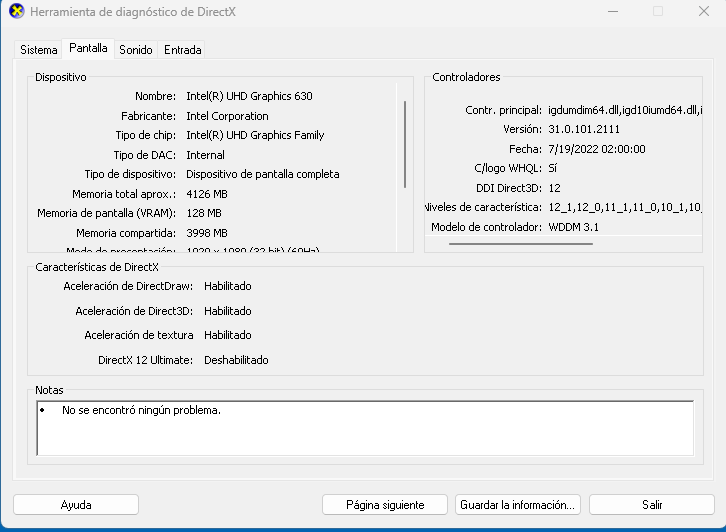This screenshot has height=532, width=726.
Task: Click the driver version 31.0.101.2111
Action: pyautogui.click(x=584, y=129)
